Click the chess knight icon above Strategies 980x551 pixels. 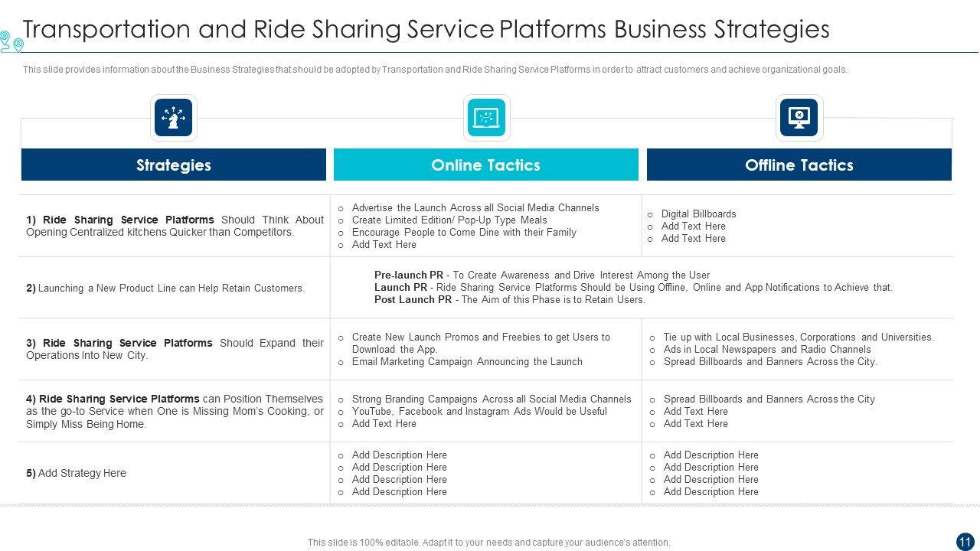click(174, 118)
